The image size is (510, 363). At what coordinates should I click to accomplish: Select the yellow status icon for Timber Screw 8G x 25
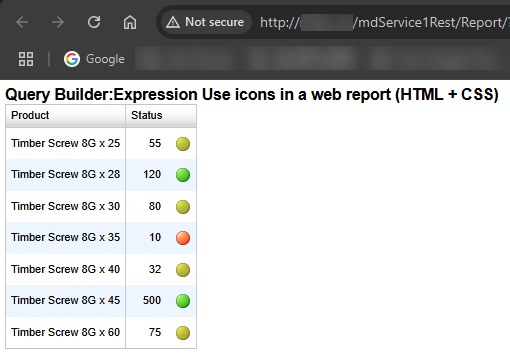tap(183, 144)
